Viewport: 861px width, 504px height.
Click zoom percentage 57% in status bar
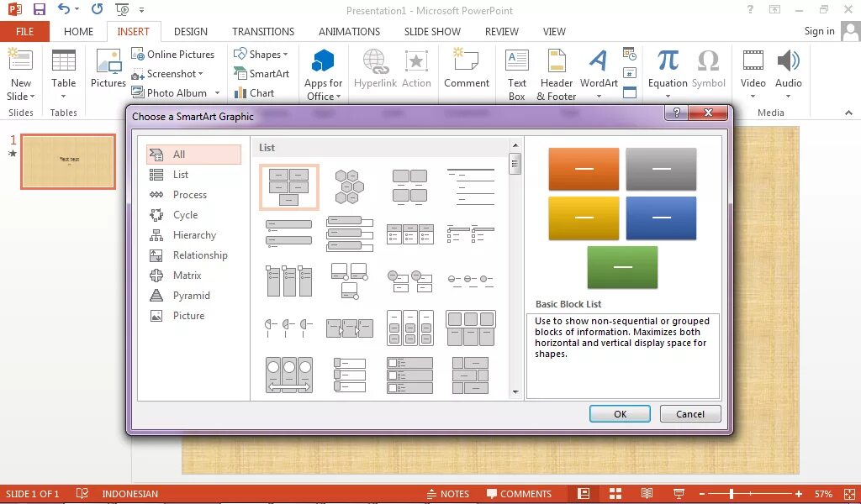click(x=823, y=494)
